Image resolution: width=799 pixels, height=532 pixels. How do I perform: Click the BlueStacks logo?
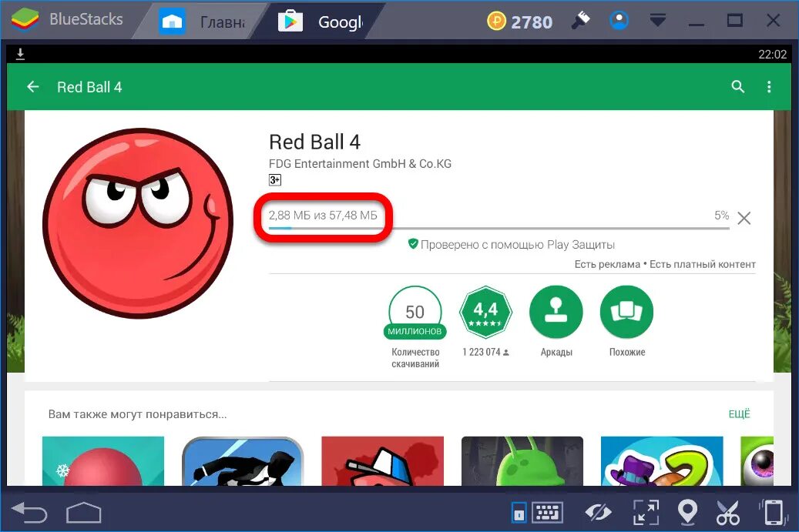(25, 20)
